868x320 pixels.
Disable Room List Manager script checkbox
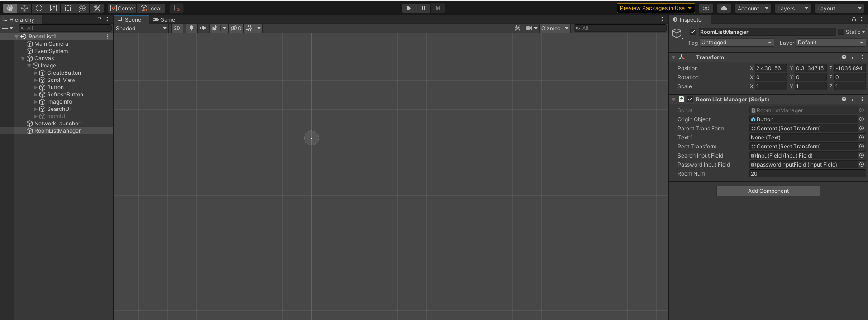click(x=690, y=99)
